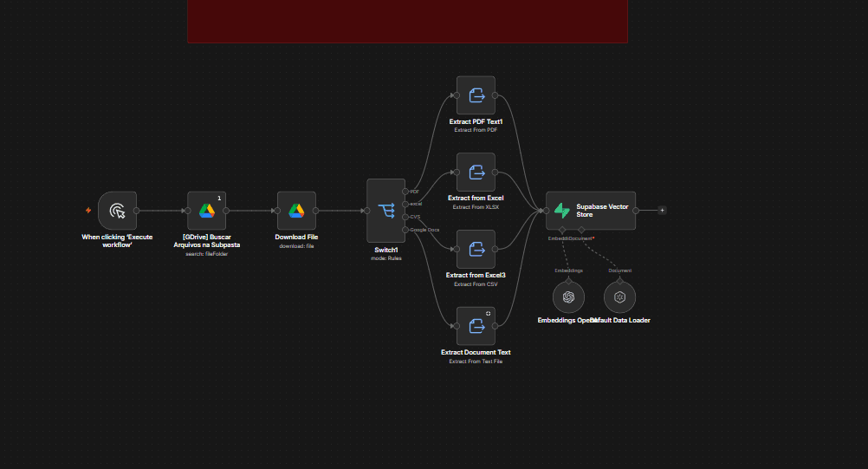Select the Switch1 node icon

click(x=385, y=211)
